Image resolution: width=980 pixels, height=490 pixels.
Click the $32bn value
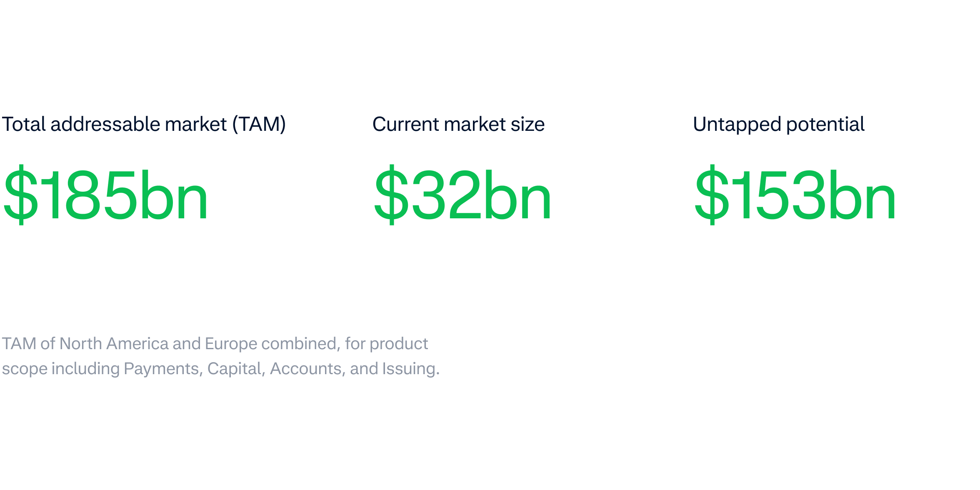click(x=462, y=195)
